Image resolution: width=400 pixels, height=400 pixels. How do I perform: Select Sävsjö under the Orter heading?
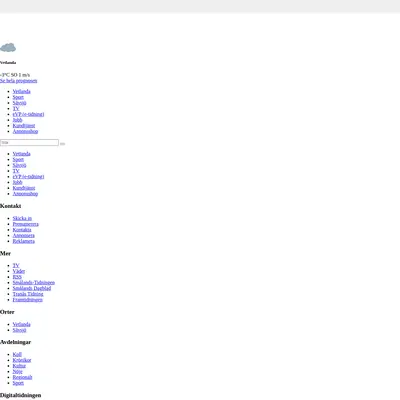pyautogui.click(x=19, y=330)
